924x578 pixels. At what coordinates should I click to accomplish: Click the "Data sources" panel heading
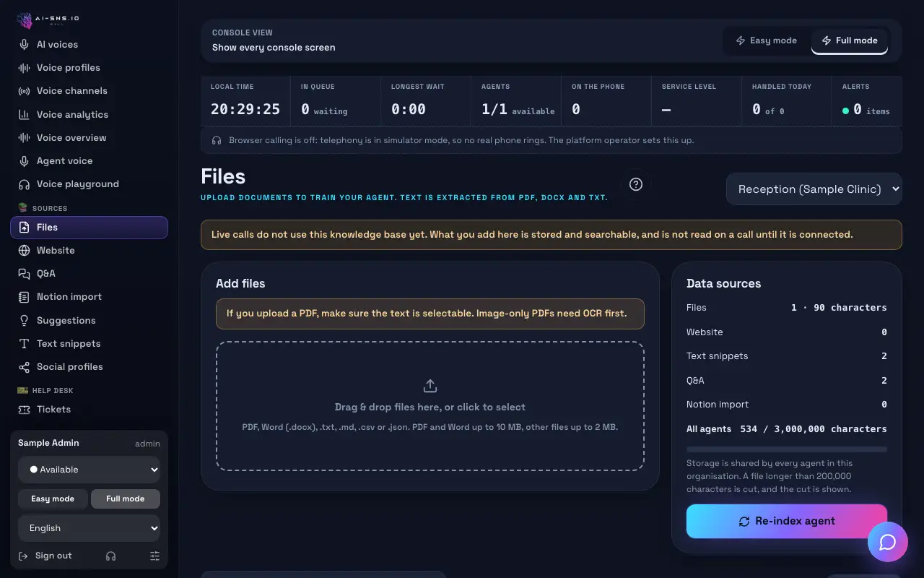pyautogui.click(x=723, y=283)
